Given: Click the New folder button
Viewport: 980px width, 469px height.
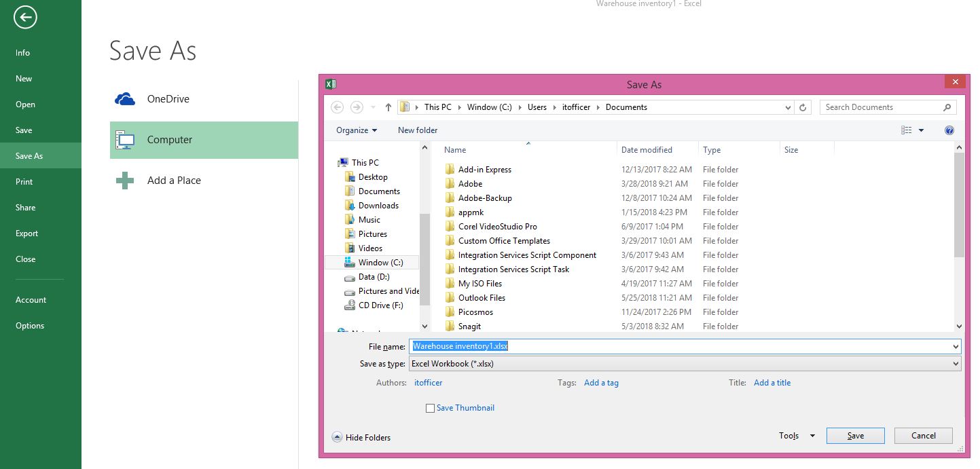Looking at the screenshot, I should [418, 130].
